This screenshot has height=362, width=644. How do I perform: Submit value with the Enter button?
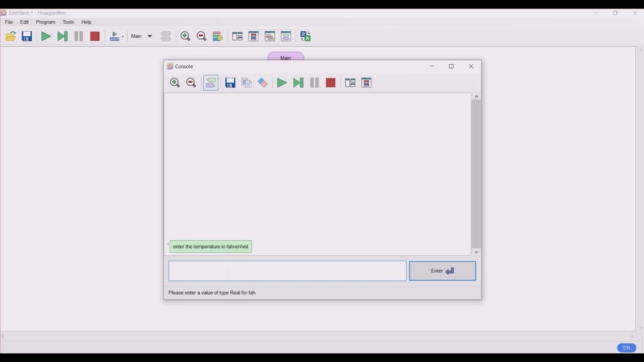(443, 271)
